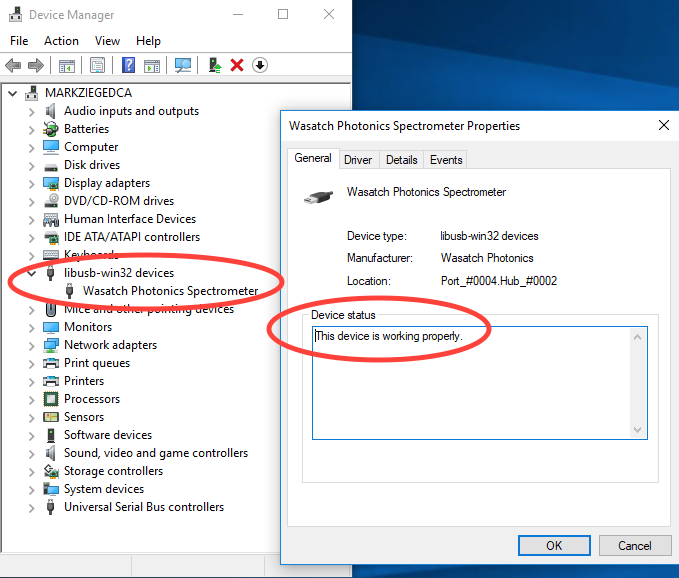679x578 pixels.
Task: Click the Scan for hardware changes icon
Action: 183,66
